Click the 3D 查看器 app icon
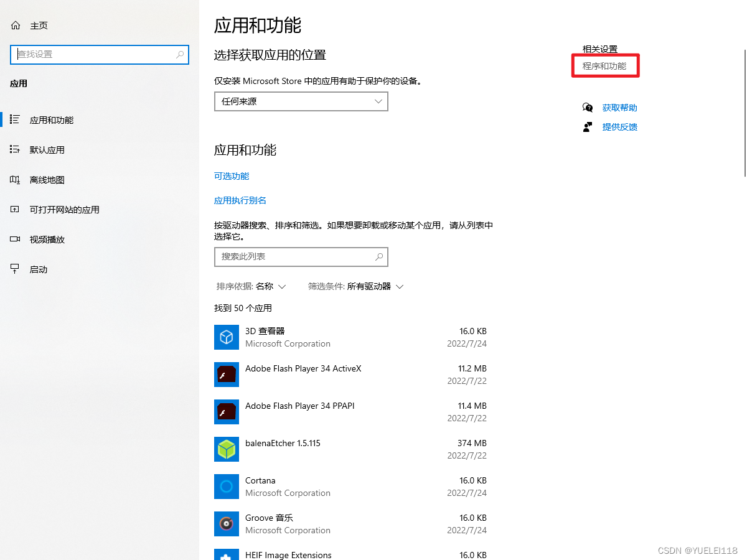This screenshot has height=560, width=747. [x=227, y=337]
